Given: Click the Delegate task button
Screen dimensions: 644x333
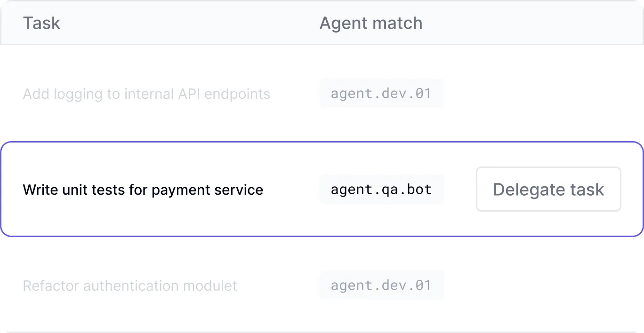Looking at the screenshot, I should click(548, 189).
